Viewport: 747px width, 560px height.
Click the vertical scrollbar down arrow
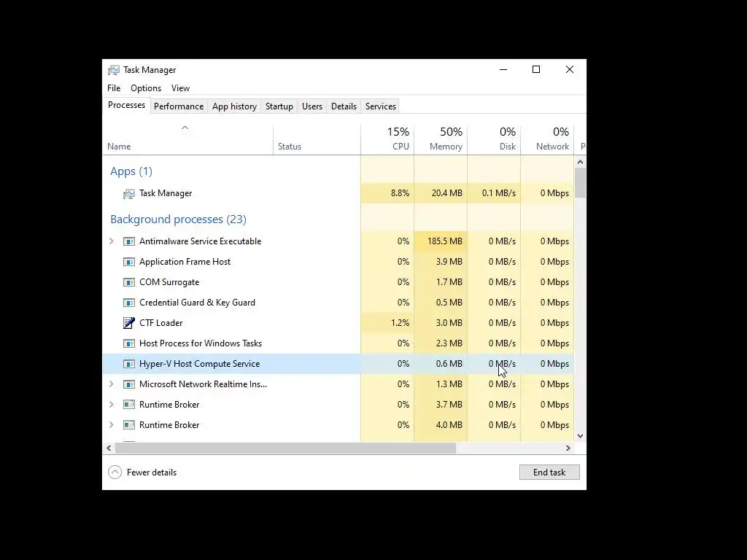[x=580, y=436]
